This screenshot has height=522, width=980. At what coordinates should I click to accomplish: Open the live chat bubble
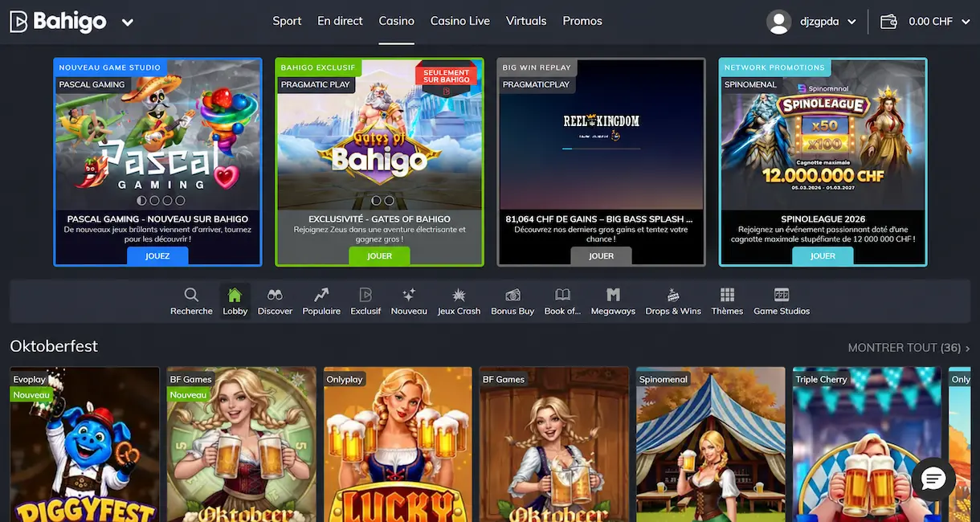coord(933,479)
